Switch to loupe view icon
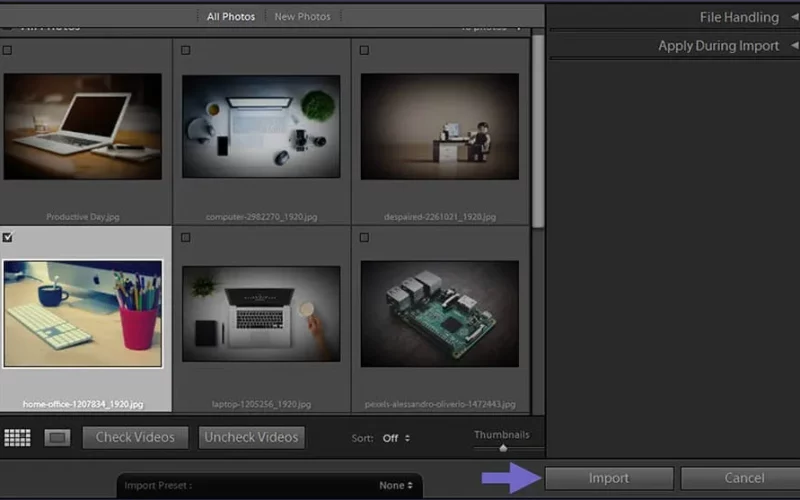Image resolution: width=800 pixels, height=500 pixels. coord(57,438)
